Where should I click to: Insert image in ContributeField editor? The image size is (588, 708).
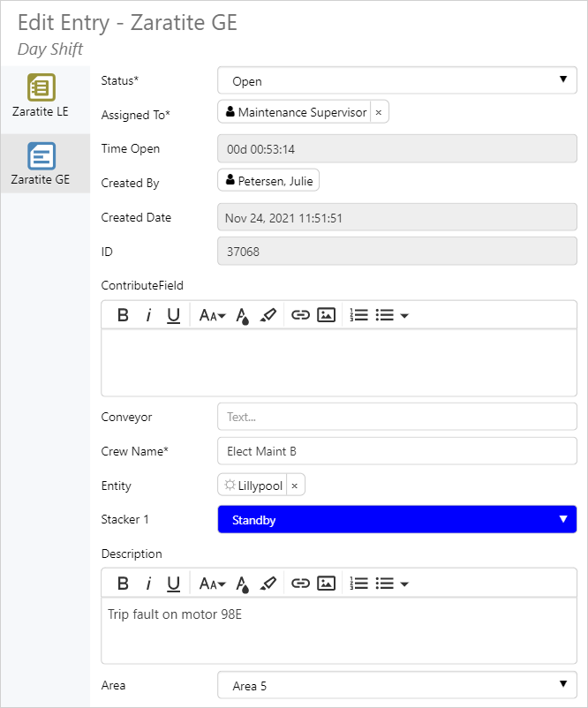326,315
